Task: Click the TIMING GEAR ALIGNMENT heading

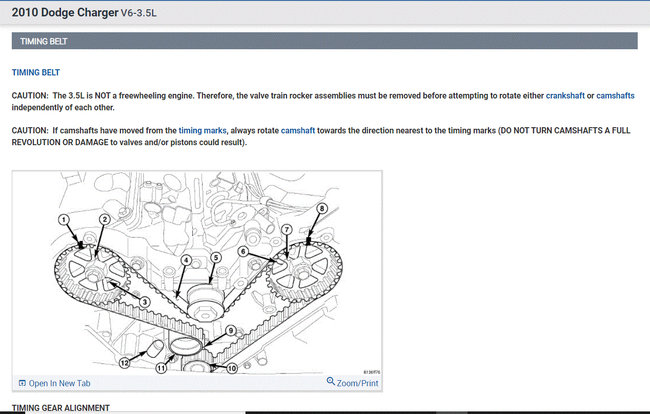Action: point(60,408)
